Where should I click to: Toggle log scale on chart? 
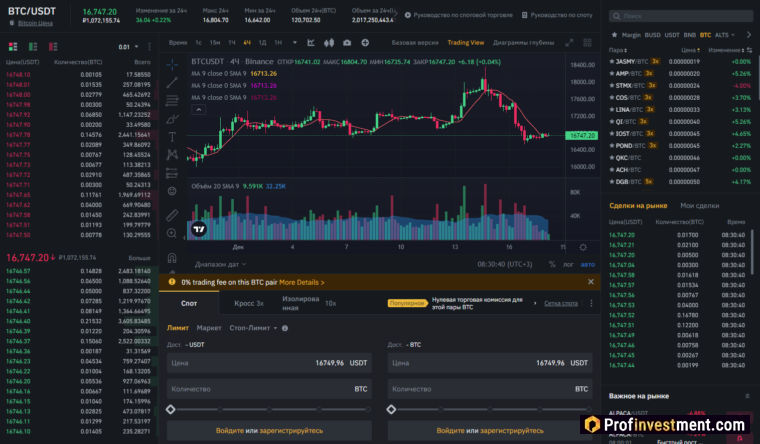click(568, 264)
